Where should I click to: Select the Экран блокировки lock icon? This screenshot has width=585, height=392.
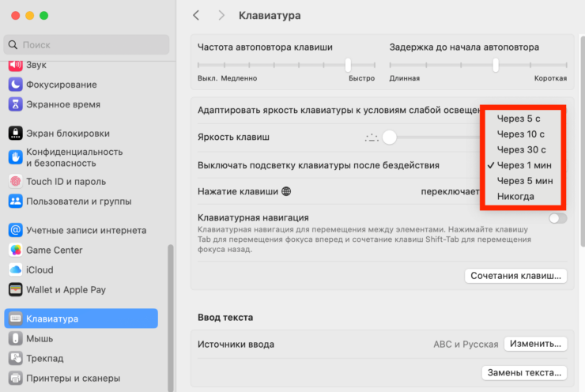tap(15, 133)
